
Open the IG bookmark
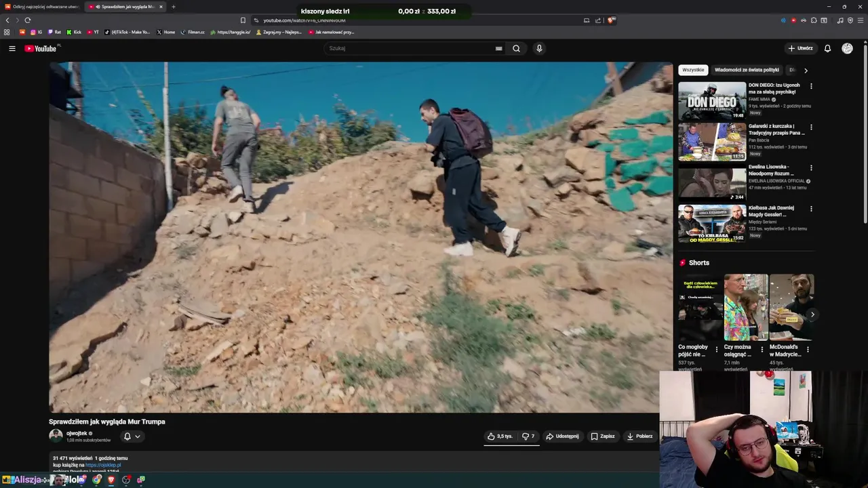[x=36, y=32]
